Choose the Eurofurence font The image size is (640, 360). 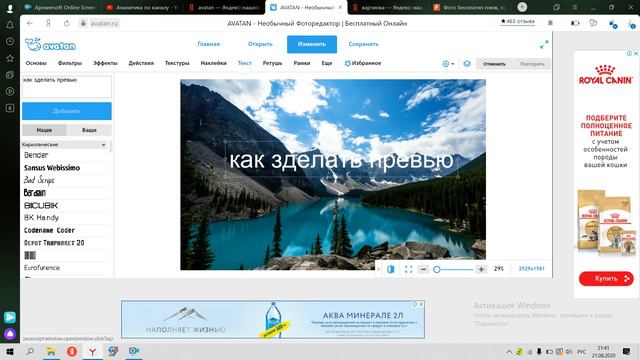[42, 268]
